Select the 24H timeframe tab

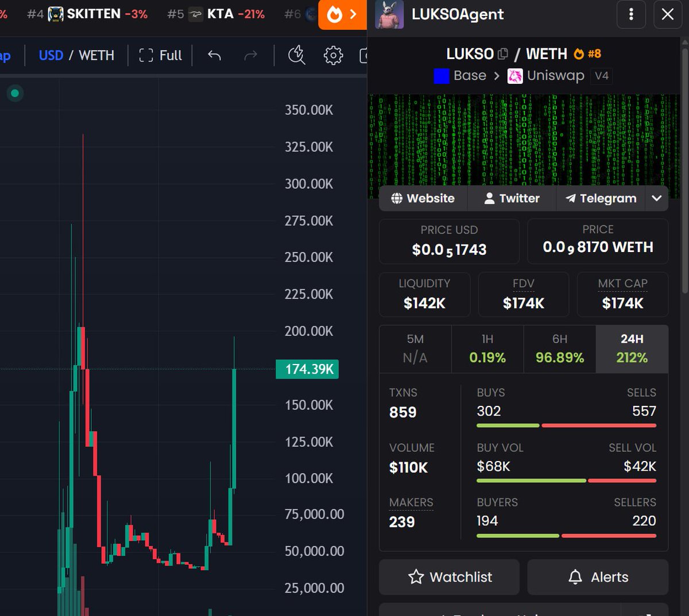[632, 349]
